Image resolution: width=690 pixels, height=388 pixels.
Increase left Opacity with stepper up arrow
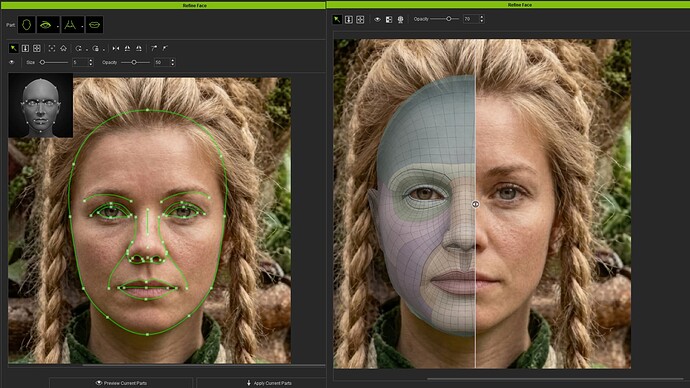pos(172,61)
